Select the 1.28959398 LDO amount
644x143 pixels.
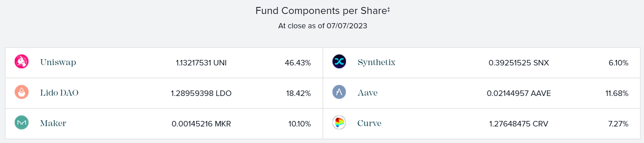click(201, 93)
